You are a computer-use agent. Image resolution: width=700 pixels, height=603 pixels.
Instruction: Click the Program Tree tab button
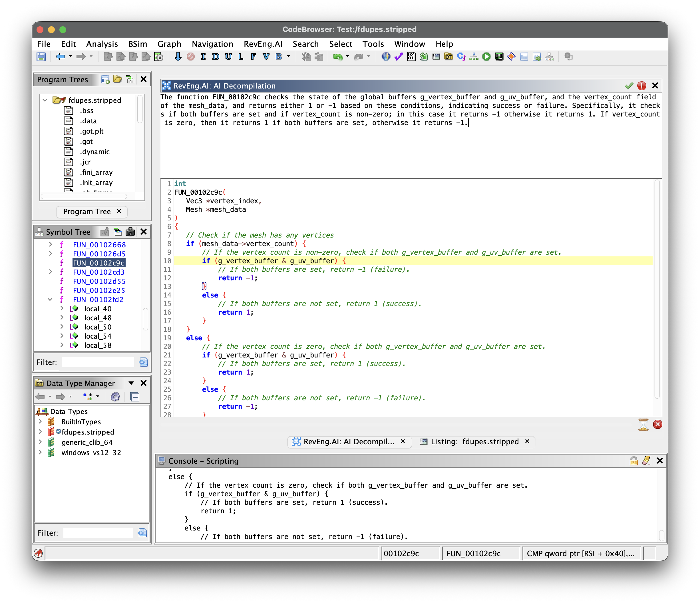[87, 212]
